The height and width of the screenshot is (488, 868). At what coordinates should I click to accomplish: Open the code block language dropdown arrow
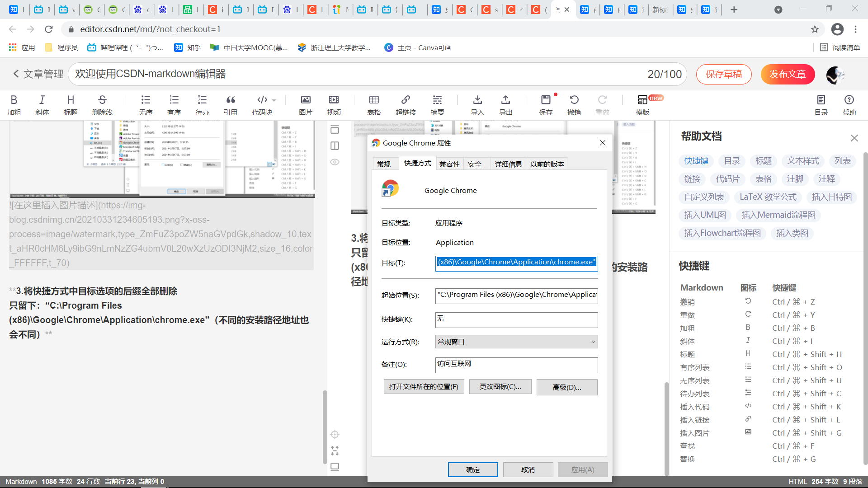tap(273, 100)
